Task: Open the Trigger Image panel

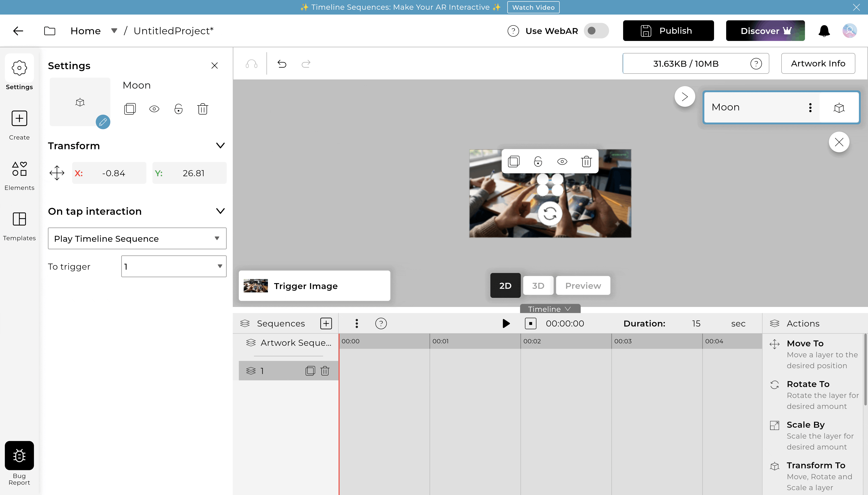Action: 314,286
